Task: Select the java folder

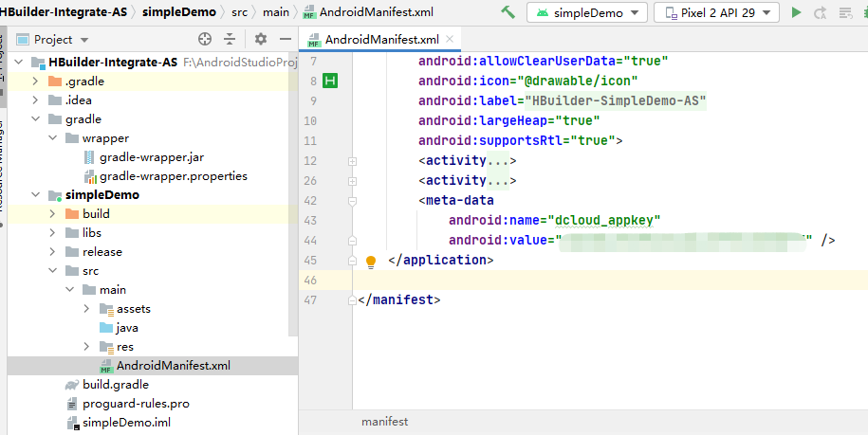Action: click(x=127, y=328)
